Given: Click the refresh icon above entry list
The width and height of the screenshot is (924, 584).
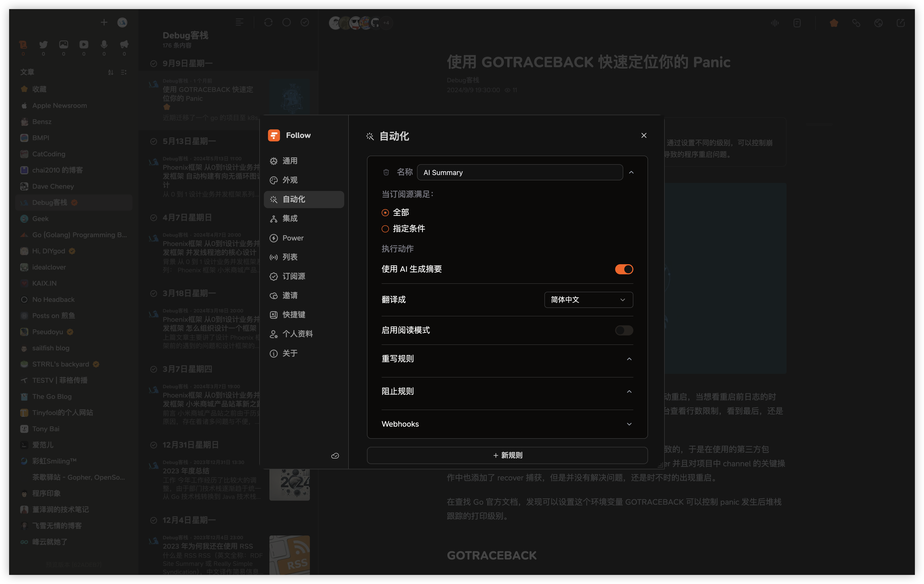Looking at the screenshot, I should click(268, 22).
